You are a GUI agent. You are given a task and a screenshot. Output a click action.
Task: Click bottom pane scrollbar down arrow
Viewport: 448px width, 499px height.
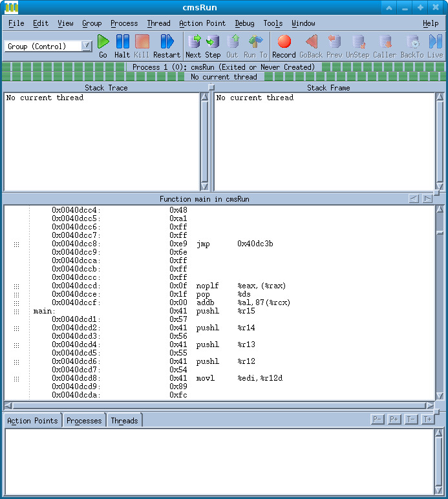coord(438,490)
